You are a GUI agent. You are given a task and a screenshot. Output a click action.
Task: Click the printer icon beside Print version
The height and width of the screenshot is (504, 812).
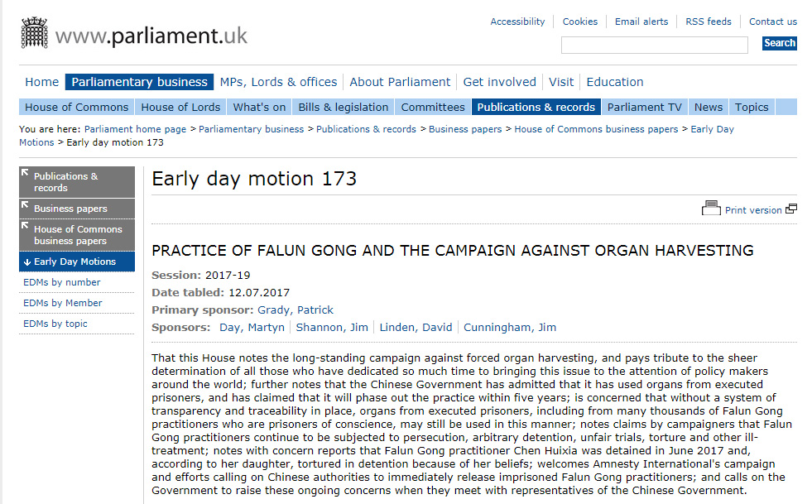click(711, 209)
